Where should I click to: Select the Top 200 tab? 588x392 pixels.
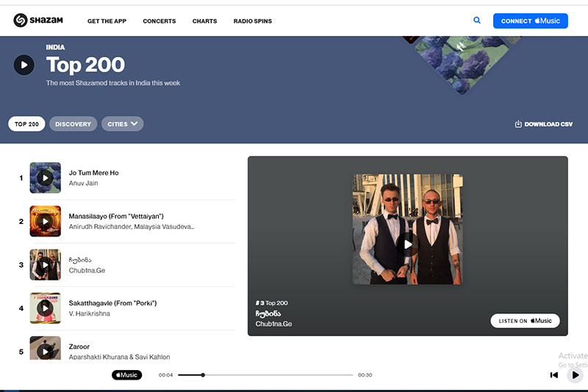26,124
